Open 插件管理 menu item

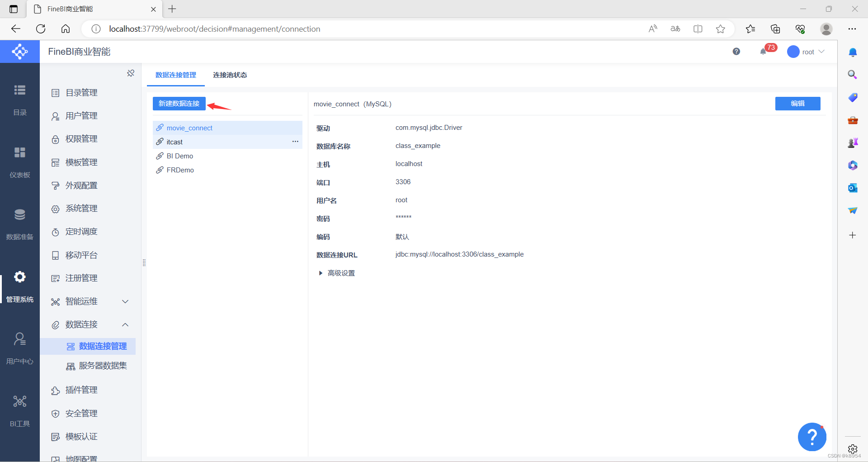tap(81, 390)
